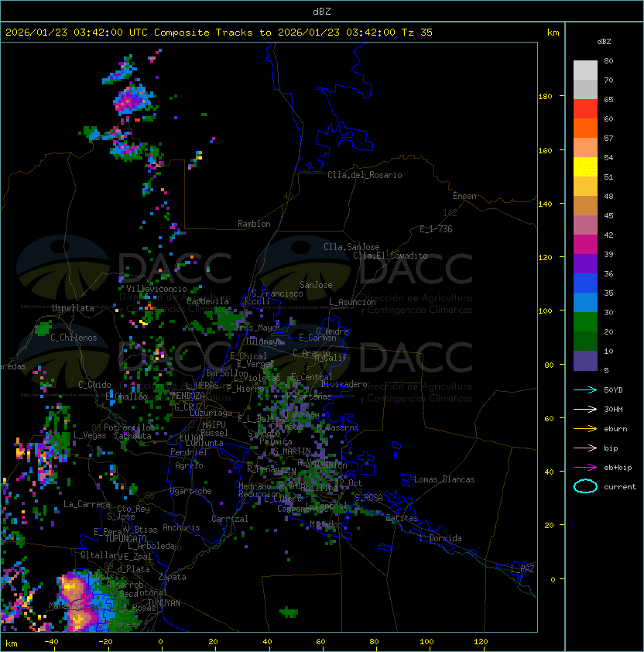Click the cyan 'current' ellipse symbol

[585, 486]
